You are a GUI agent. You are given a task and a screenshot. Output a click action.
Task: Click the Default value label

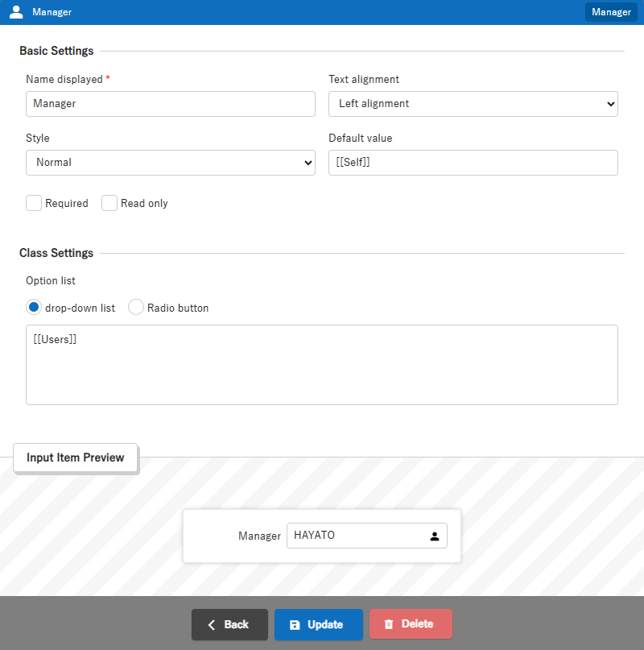(360, 138)
